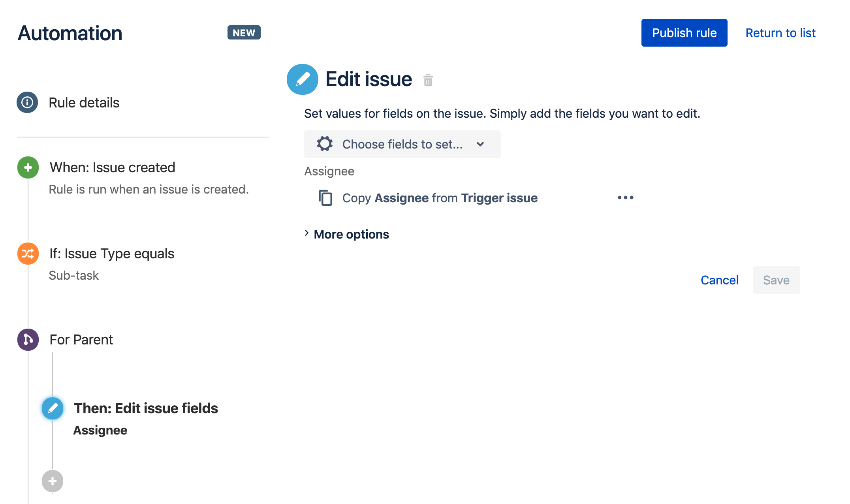The image size is (850, 504).
Task: Open the three-dot menu for Assignee
Action: pyautogui.click(x=626, y=197)
